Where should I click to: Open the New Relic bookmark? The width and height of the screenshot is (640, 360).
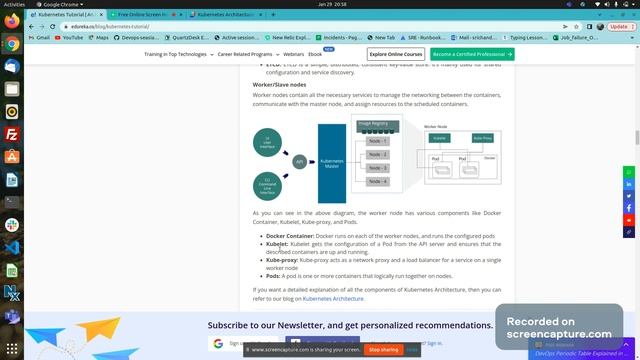287,38
